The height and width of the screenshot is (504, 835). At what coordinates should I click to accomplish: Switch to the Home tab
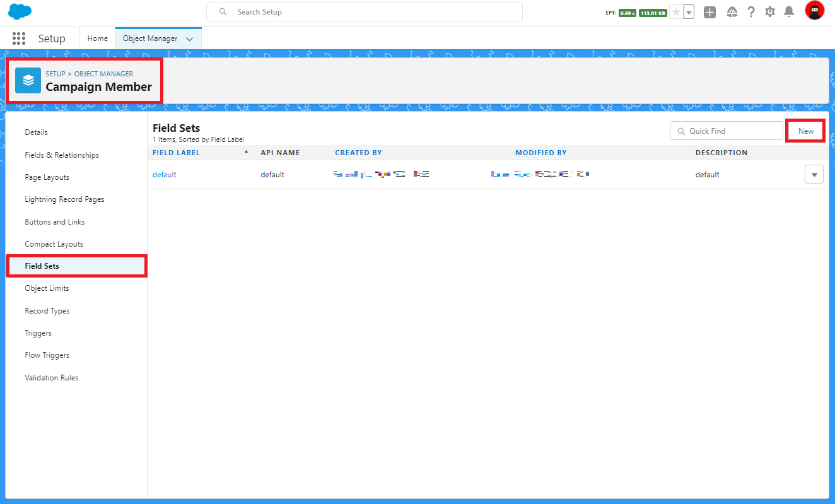pos(97,38)
